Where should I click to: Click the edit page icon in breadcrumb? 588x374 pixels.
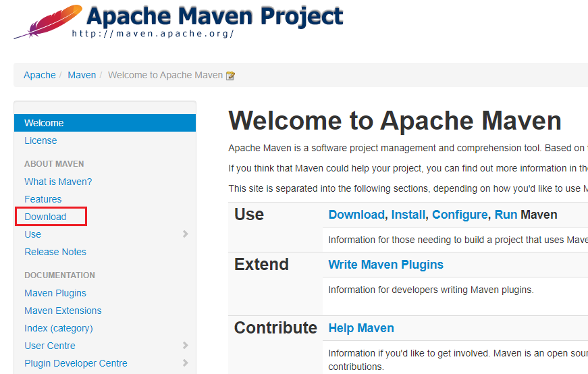tap(230, 76)
